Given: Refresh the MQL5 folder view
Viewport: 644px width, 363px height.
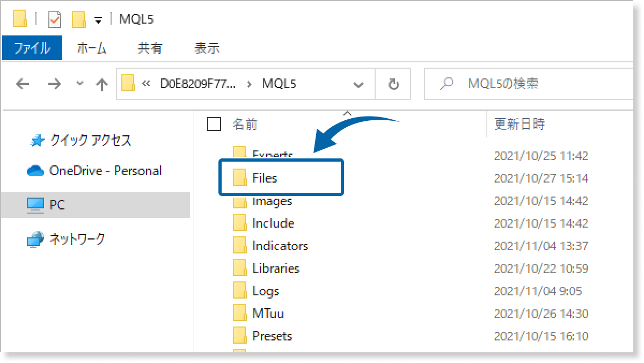Looking at the screenshot, I should click(x=393, y=84).
